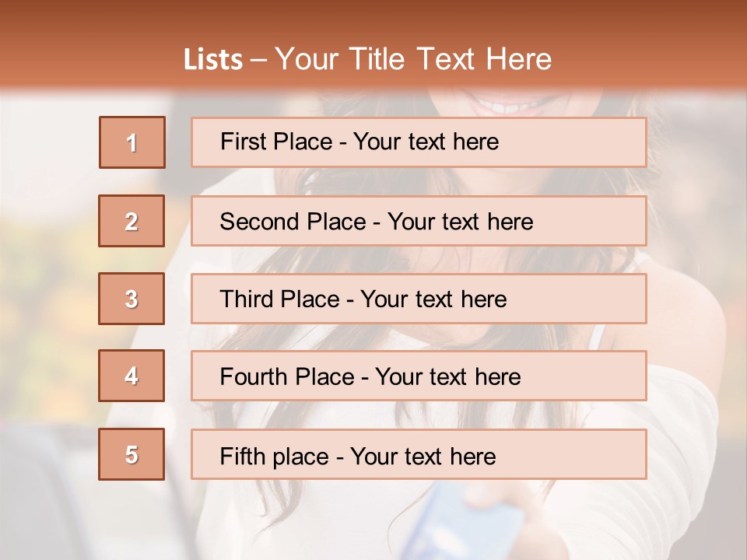
Task: Click the First Place text bar
Action: coord(419,142)
